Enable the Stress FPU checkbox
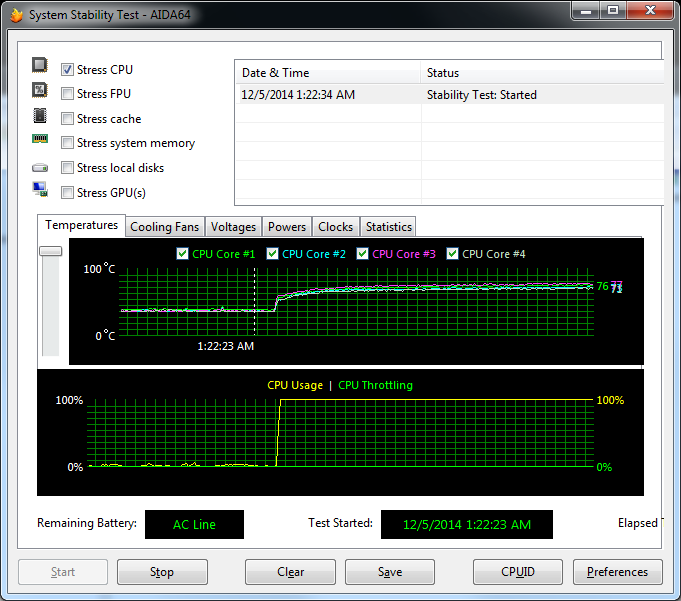Image resolution: width=681 pixels, height=601 pixels. click(67, 94)
